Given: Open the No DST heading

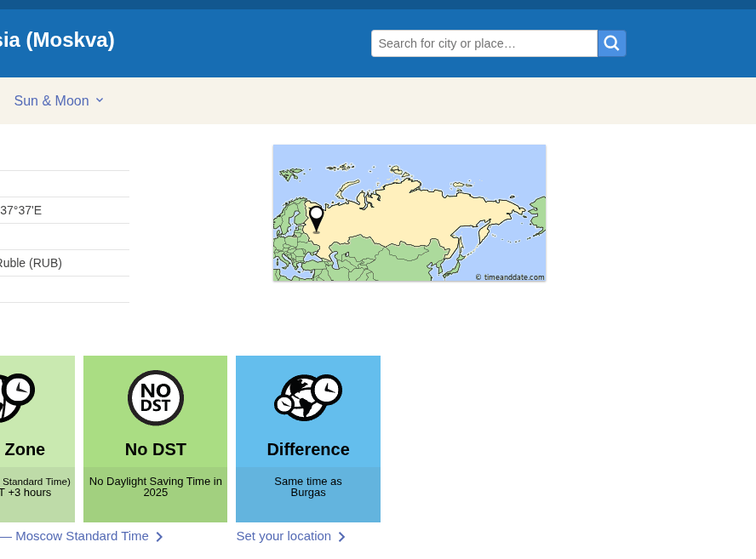Looking at the screenshot, I should point(155,449).
